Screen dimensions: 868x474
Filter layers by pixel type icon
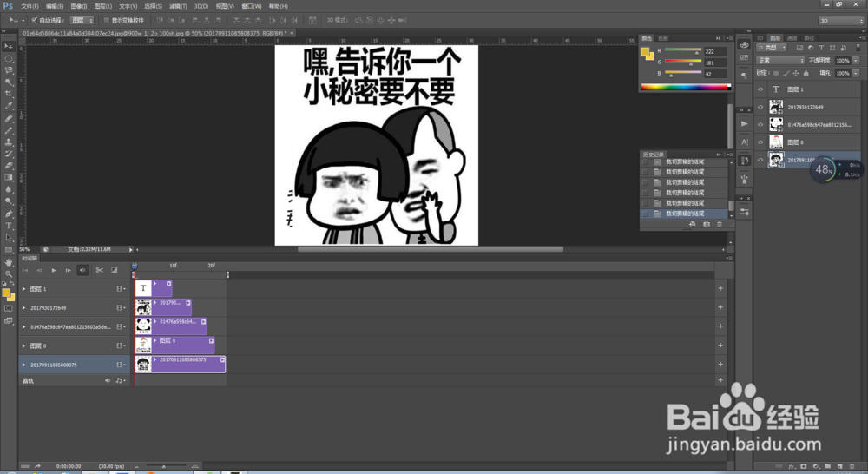point(800,48)
